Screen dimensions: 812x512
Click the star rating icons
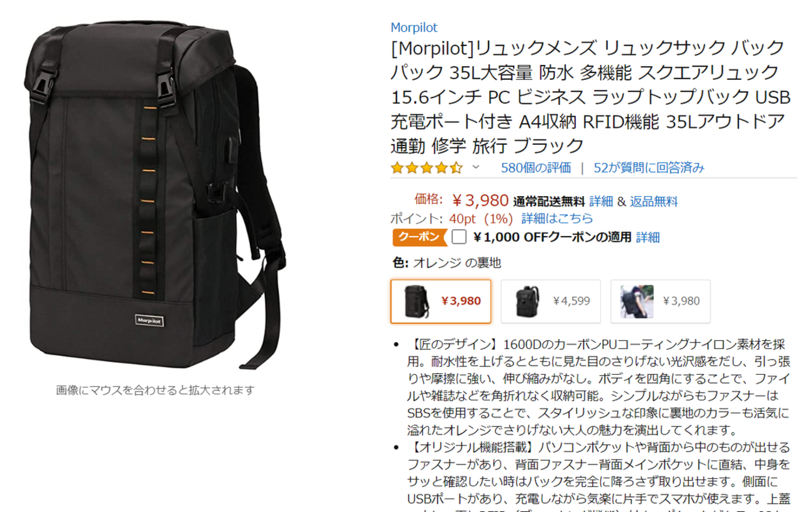pyautogui.click(x=427, y=167)
